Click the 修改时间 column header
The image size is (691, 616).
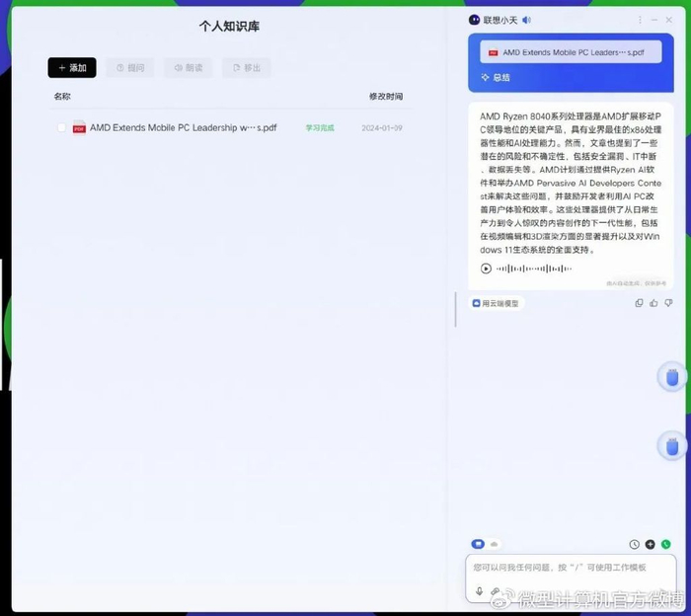(x=386, y=96)
